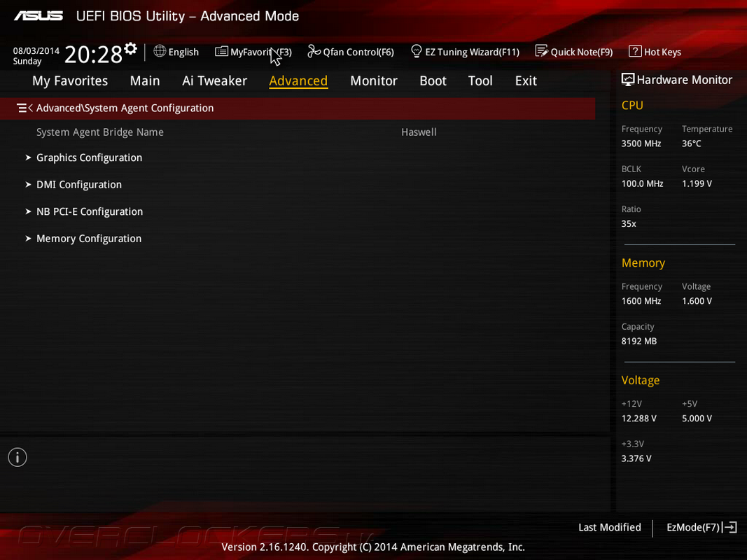Open the Ai Tweaker tab

point(214,81)
